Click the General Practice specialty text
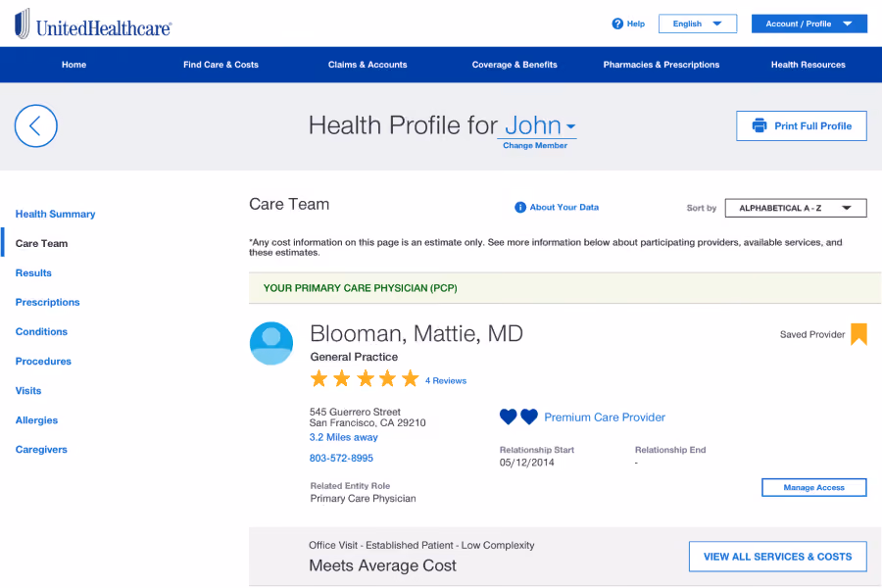The image size is (882, 588). click(x=354, y=357)
